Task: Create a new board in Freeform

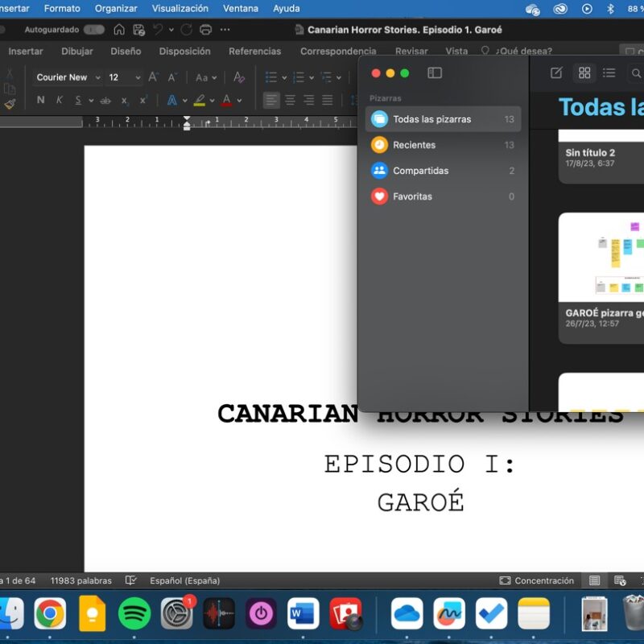Action: tap(556, 73)
